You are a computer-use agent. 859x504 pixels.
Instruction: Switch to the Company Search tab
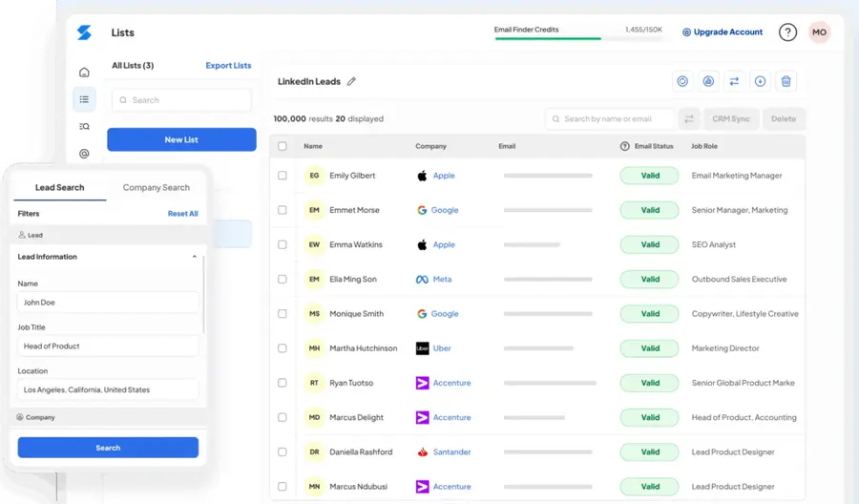click(157, 187)
